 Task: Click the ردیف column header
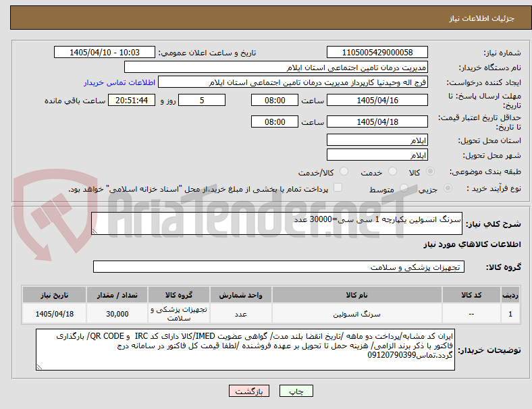(x=510, y=295)
